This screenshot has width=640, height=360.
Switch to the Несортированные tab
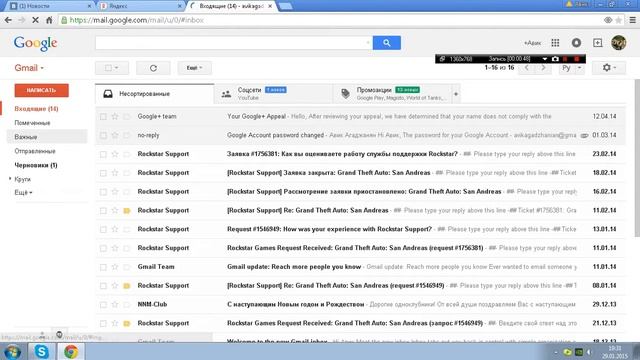155,94
